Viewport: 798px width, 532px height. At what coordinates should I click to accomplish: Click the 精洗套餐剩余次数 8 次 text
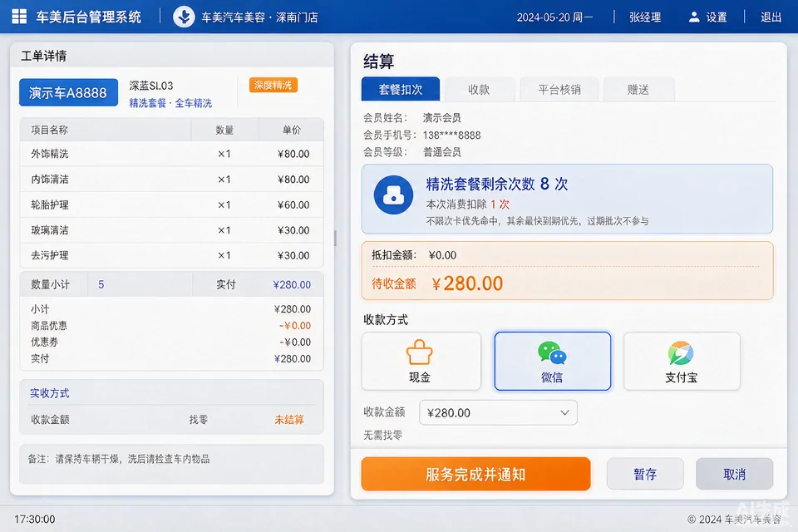point(497,184)
